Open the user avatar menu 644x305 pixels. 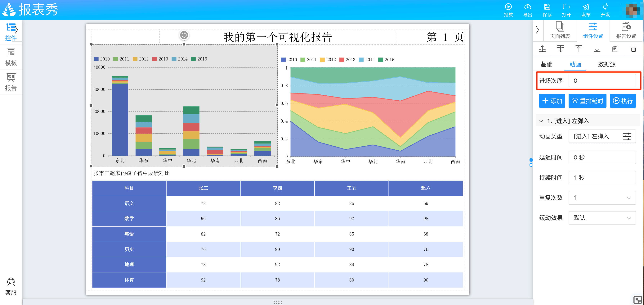pos(633,10)
